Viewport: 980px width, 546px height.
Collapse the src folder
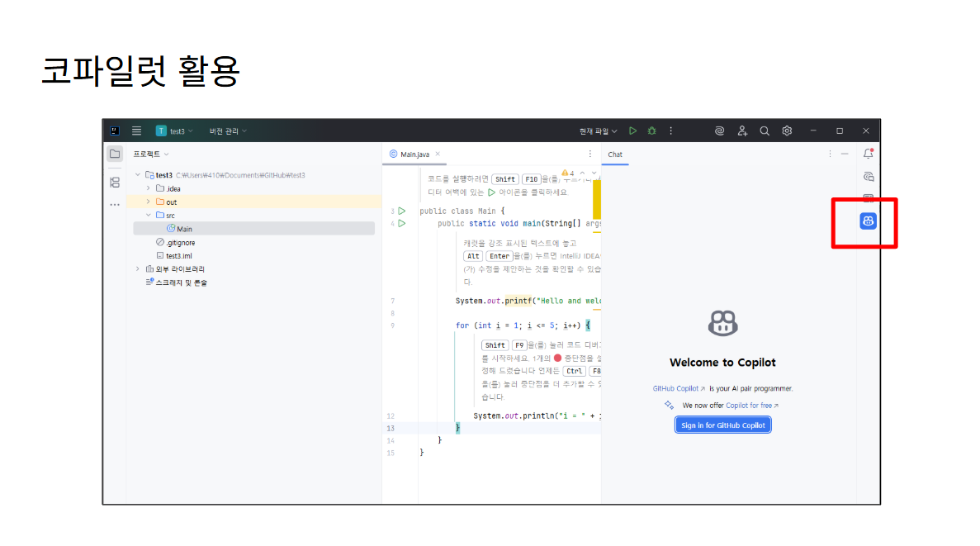148,215
